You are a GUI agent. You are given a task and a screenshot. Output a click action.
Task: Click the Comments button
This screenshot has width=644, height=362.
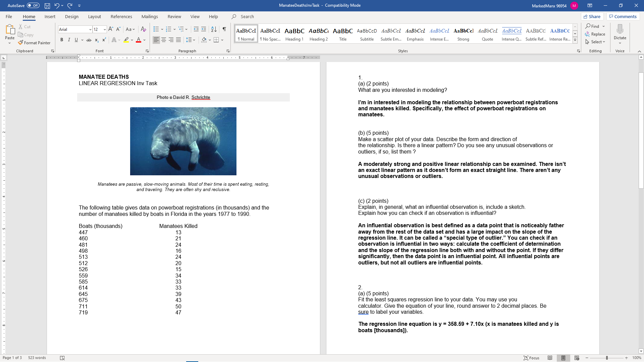tap(623, 16)
